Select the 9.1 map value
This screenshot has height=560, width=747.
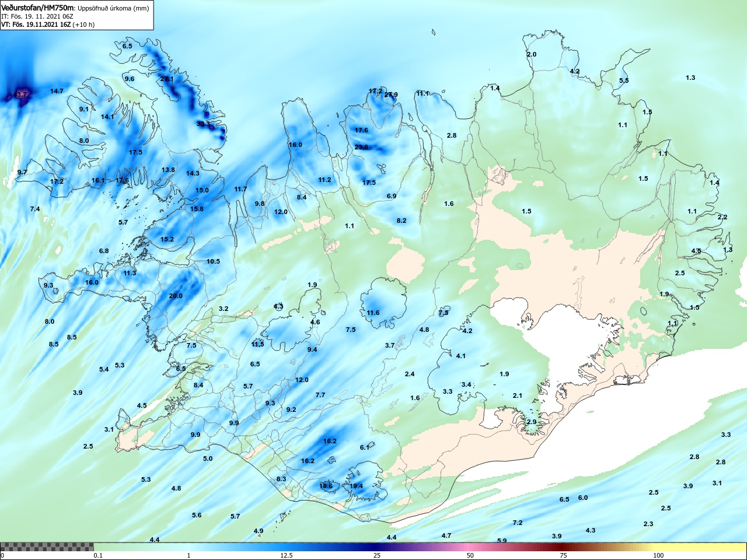point(84,109)
